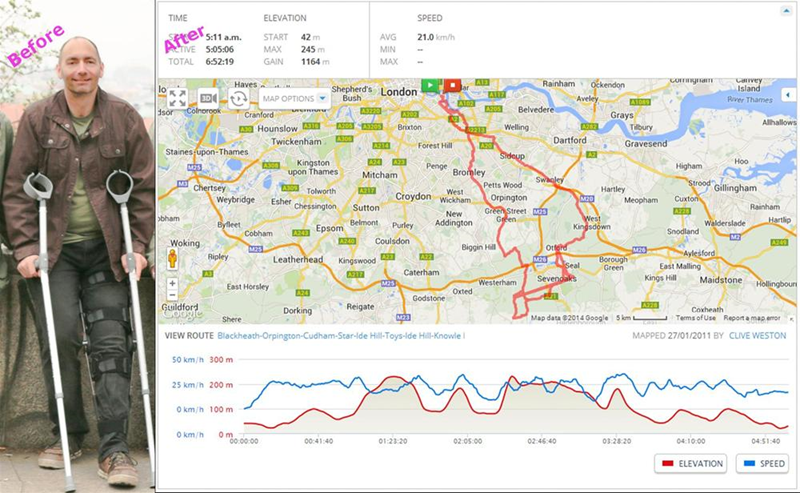800x493 pixels.
Task: Expand the map side panel arrow
Action: [788, 95]
